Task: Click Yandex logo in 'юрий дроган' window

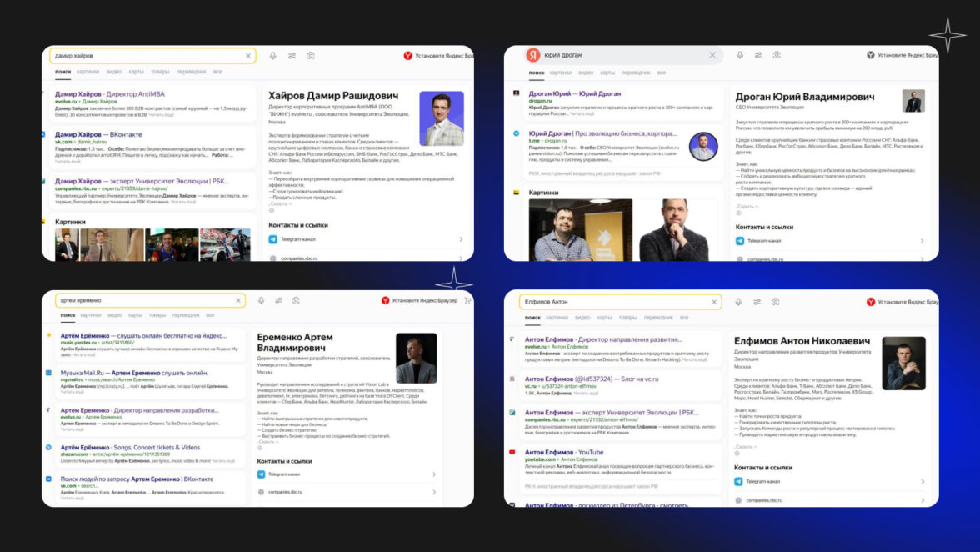Action: coord(533,55)
